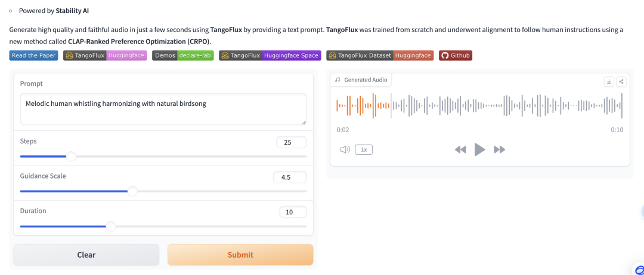Play the generated audio

point(479,149)
